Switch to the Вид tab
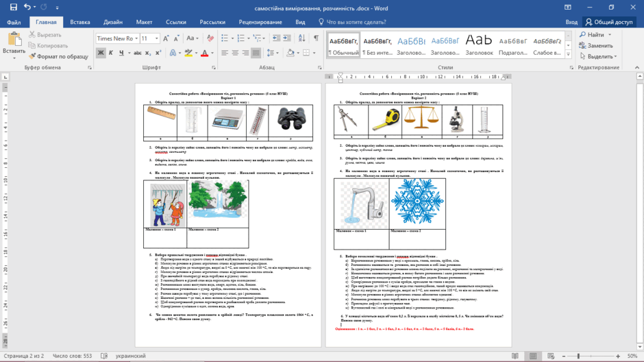 click(300, 22)
